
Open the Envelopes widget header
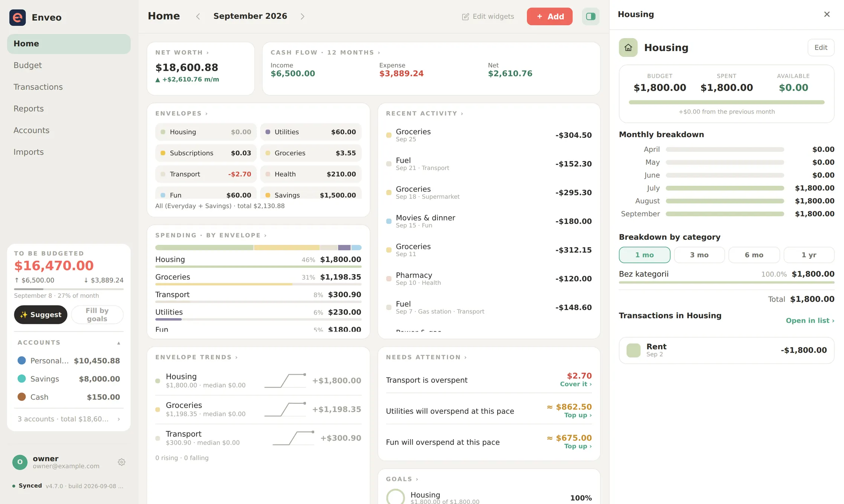click(181, 114)
